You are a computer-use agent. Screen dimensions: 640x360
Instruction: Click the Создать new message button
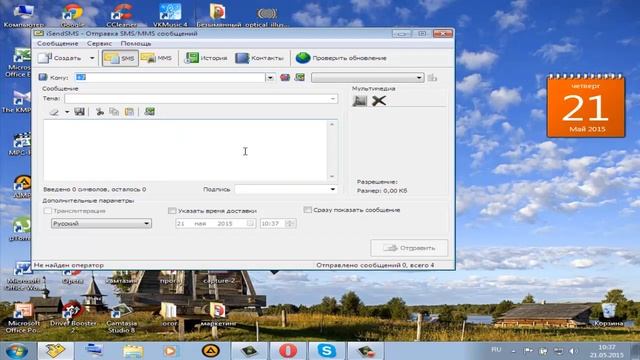[60, 58]
